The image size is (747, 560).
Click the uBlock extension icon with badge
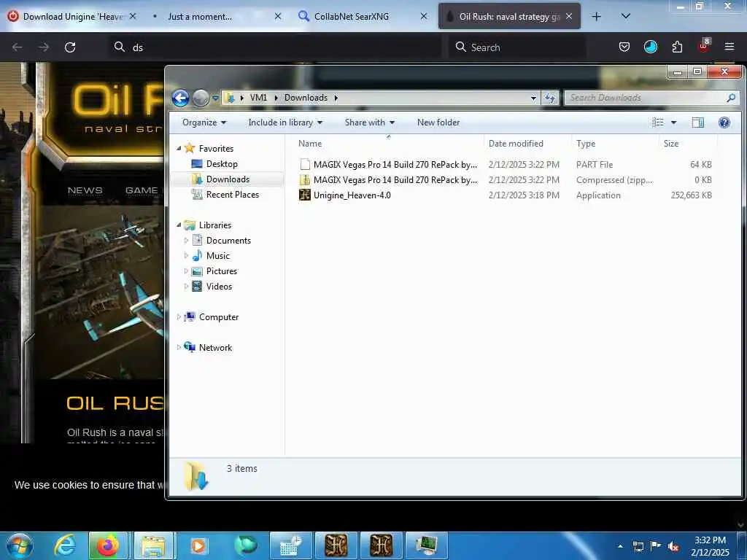[704, 45]
